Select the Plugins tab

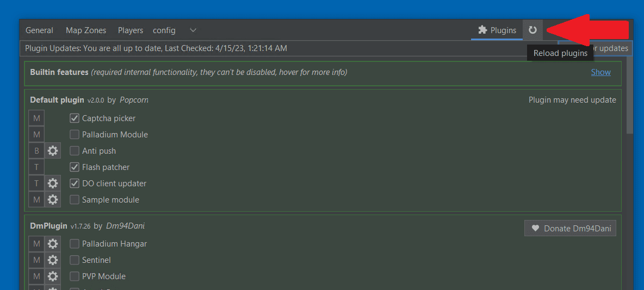point(497,30)
